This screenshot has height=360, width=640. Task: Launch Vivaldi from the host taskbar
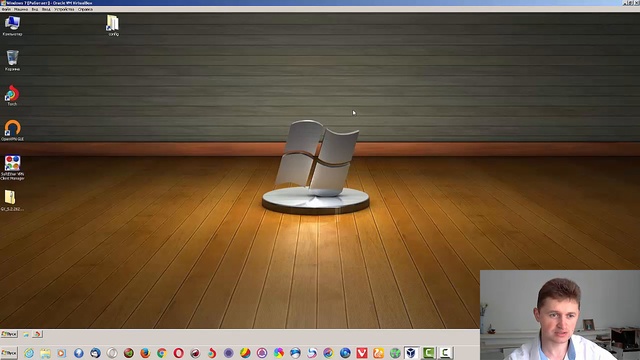click(x=362, y=353)
